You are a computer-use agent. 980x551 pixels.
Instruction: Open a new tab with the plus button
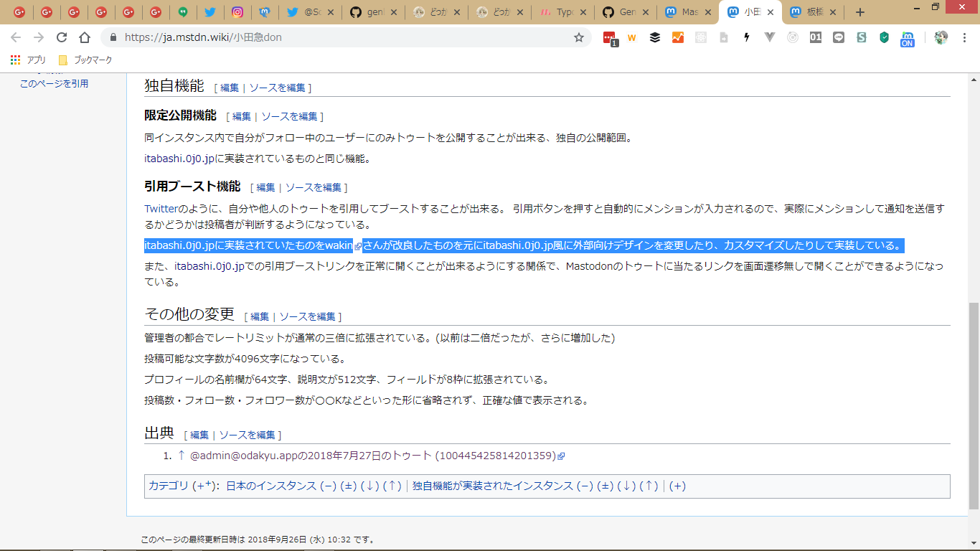click(x=860, y=12)
